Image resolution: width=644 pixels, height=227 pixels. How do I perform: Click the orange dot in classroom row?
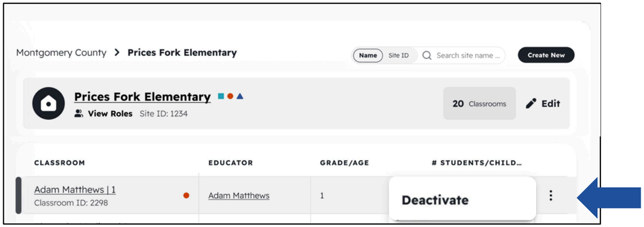pyautogui.click(x=186, y=196)
